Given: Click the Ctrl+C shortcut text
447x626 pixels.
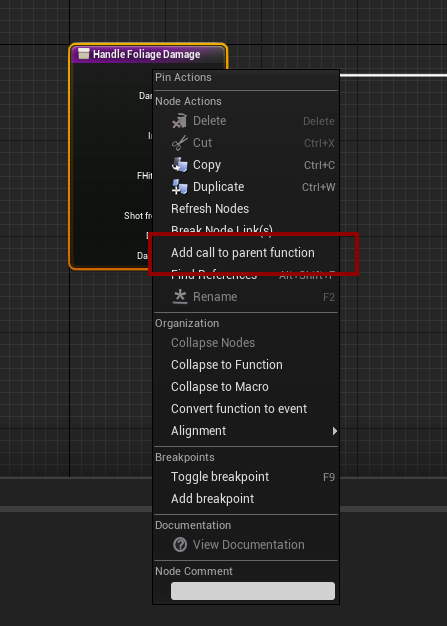Looking at the screenshot, I should click(x=319, y=165).
